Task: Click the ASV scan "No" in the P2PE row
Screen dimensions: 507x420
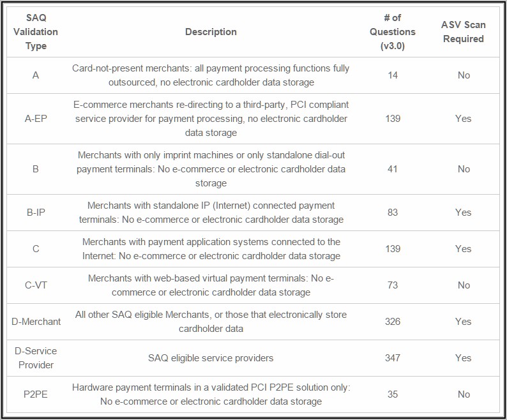Action: tap(464, 394)
